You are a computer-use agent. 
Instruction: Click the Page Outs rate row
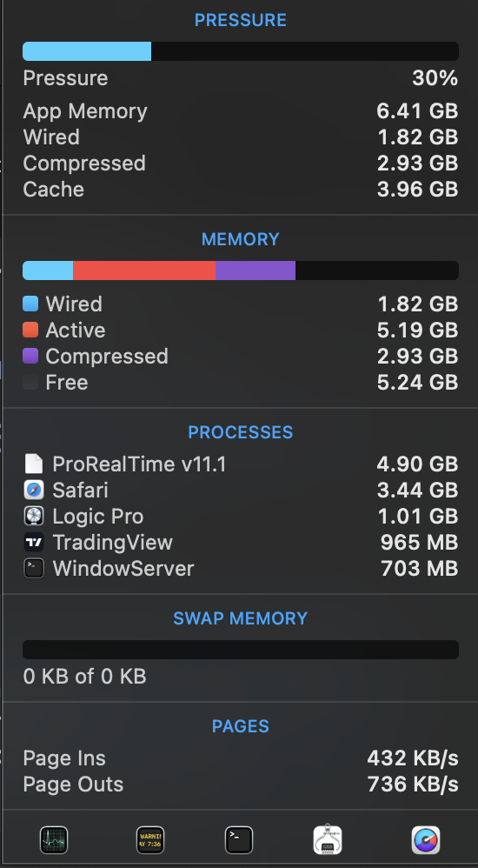pyautogui.click(x=241, y=784)
